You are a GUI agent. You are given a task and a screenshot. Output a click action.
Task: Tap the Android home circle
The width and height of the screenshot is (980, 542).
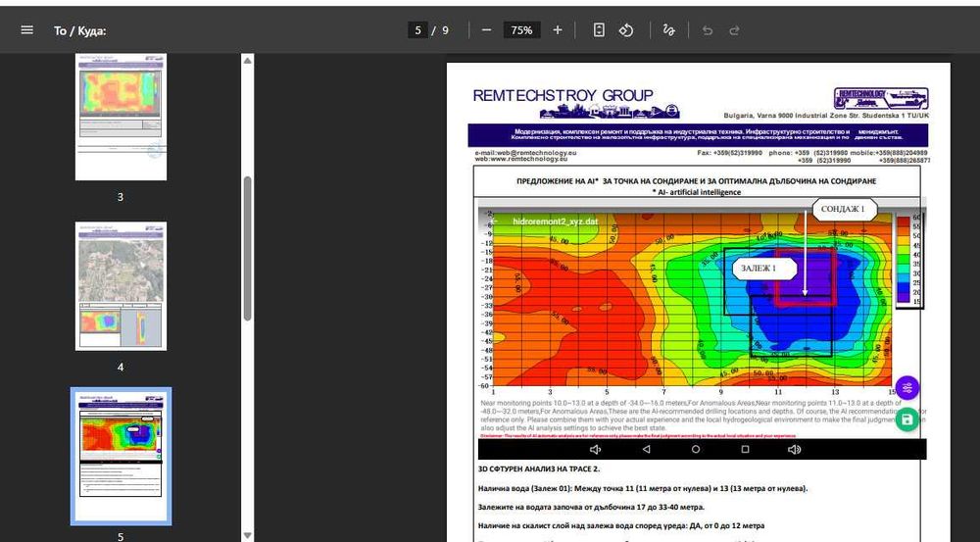[696, 450]
